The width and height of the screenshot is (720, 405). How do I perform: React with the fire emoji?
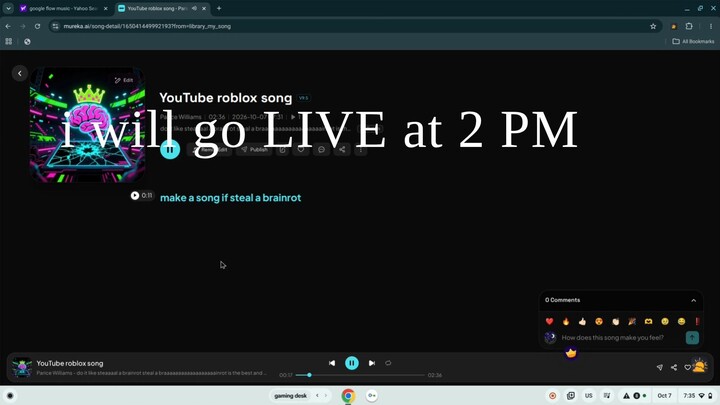click(x=566, y=321)
